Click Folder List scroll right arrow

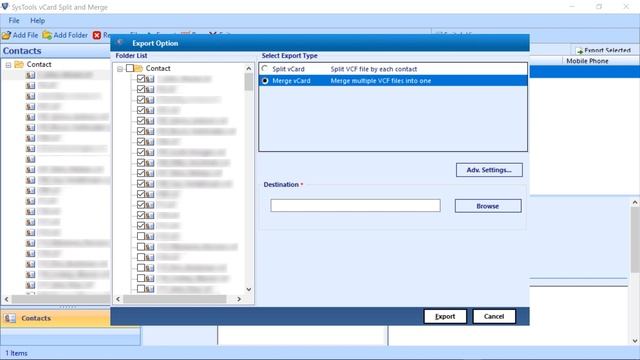click(x=239, y=299)
